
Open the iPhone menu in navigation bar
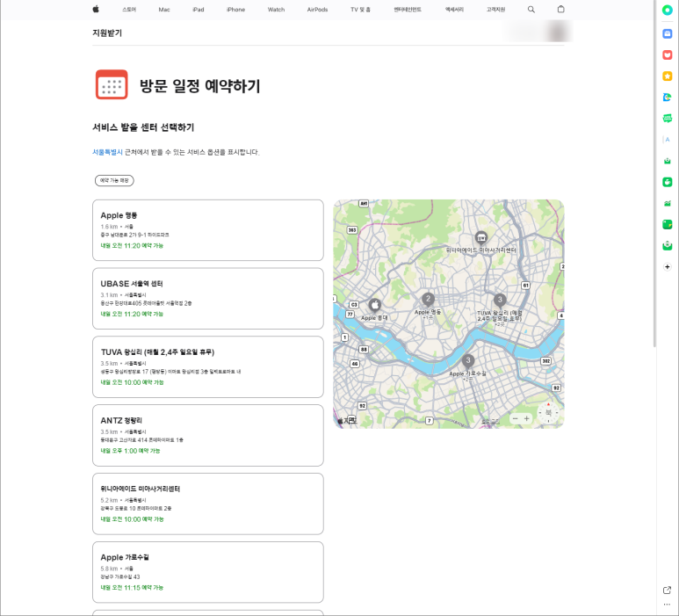(235, 9)
